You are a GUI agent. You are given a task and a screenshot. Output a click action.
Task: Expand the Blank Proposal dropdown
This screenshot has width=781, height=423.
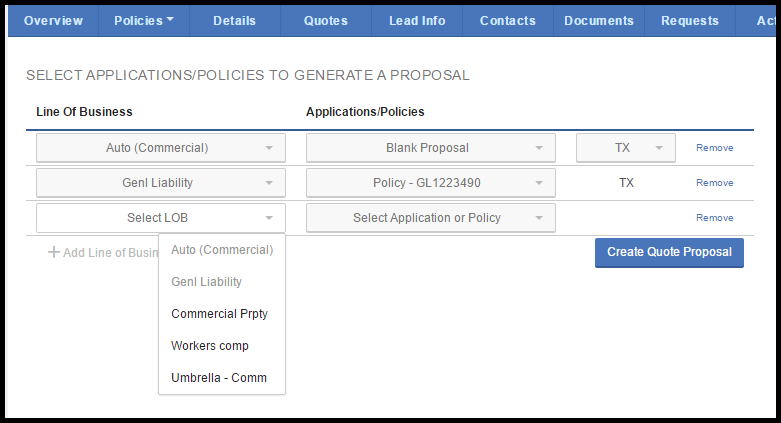(431, 148)
